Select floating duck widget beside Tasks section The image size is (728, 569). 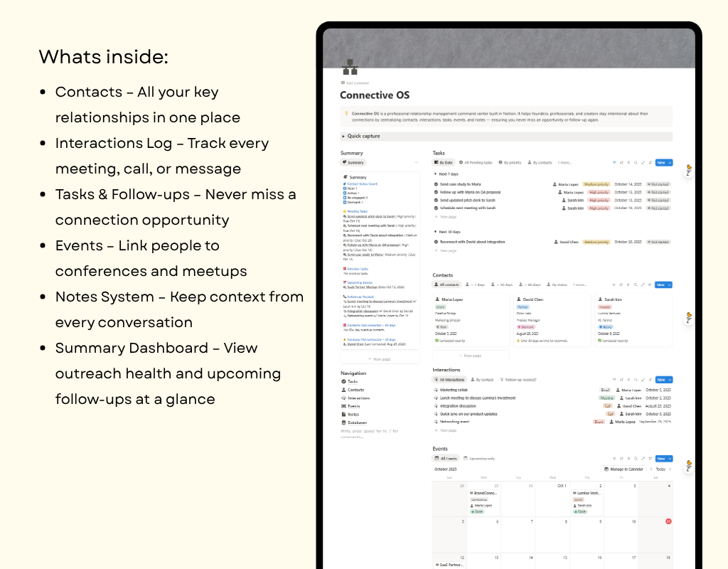[689, 170]
